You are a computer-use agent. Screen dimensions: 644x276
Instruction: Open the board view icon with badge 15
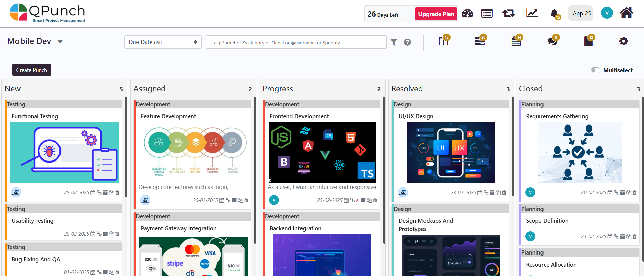[444, 41]
